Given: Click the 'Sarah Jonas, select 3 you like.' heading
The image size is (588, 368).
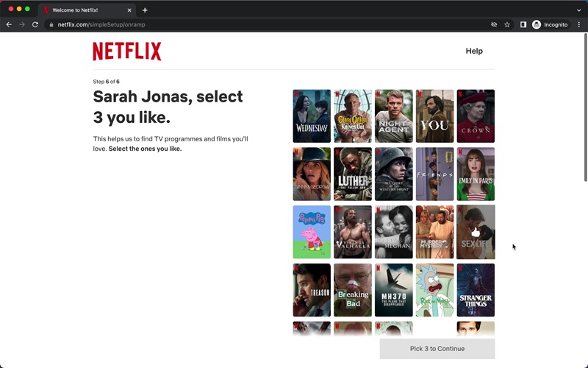Looking at the screenshot, I should (168, 107).
